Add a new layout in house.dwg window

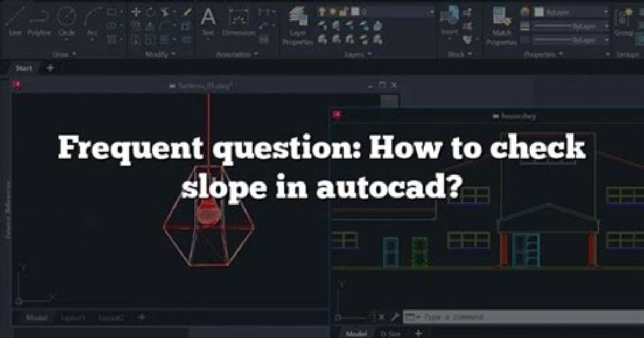coord(418,334)
